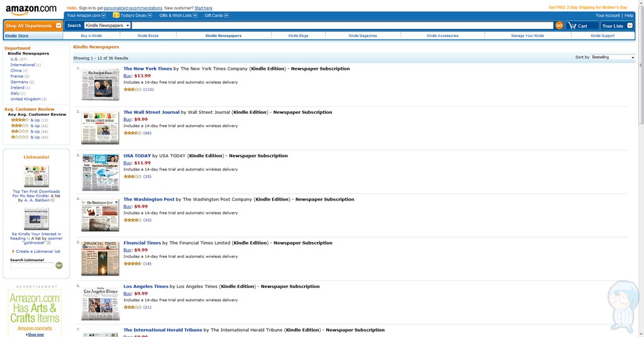
Task: Go to the Buy A Kindle tab
Action: point(91,36)
